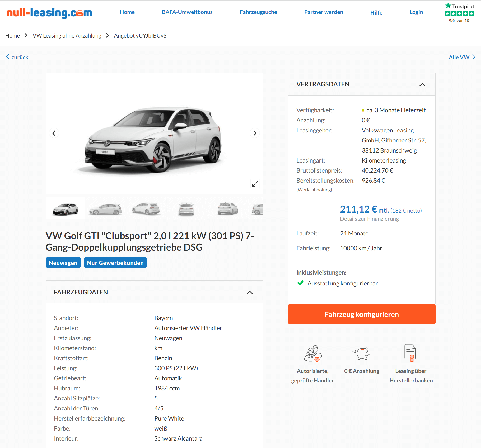Click the Getriebeart value Automatik
481x448 pixels.
(168, 378)
